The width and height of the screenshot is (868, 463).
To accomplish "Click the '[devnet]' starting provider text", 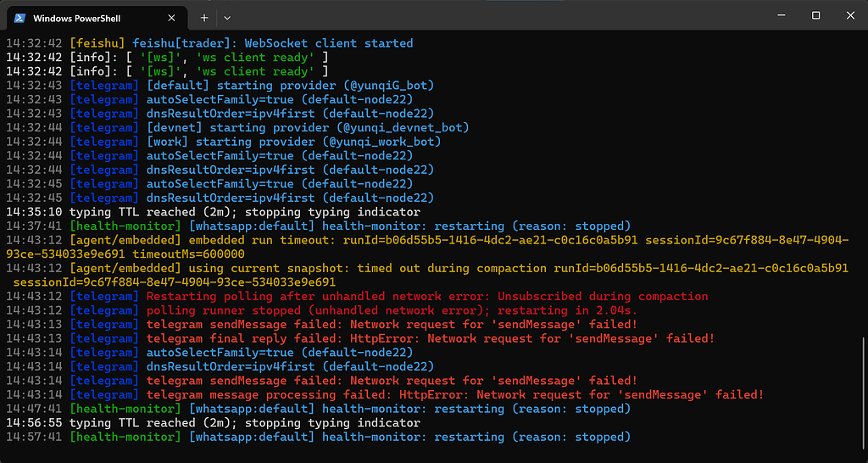I will (x=238, y=128).
